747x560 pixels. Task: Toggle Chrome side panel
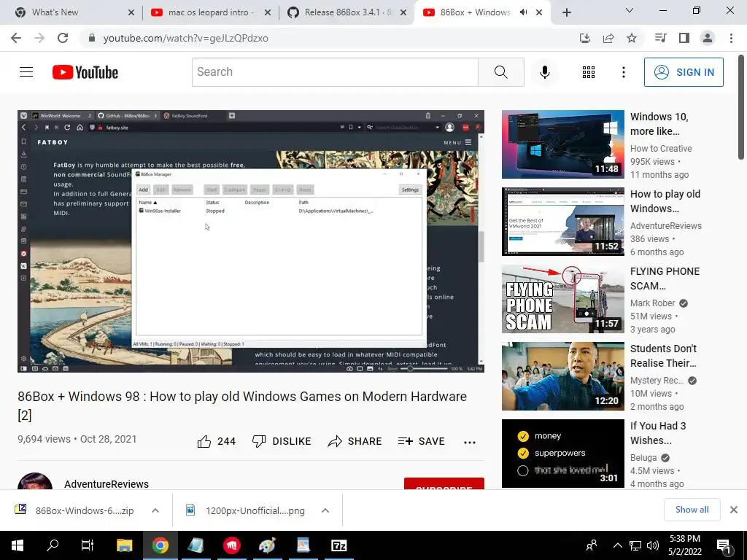coord(684,38)
